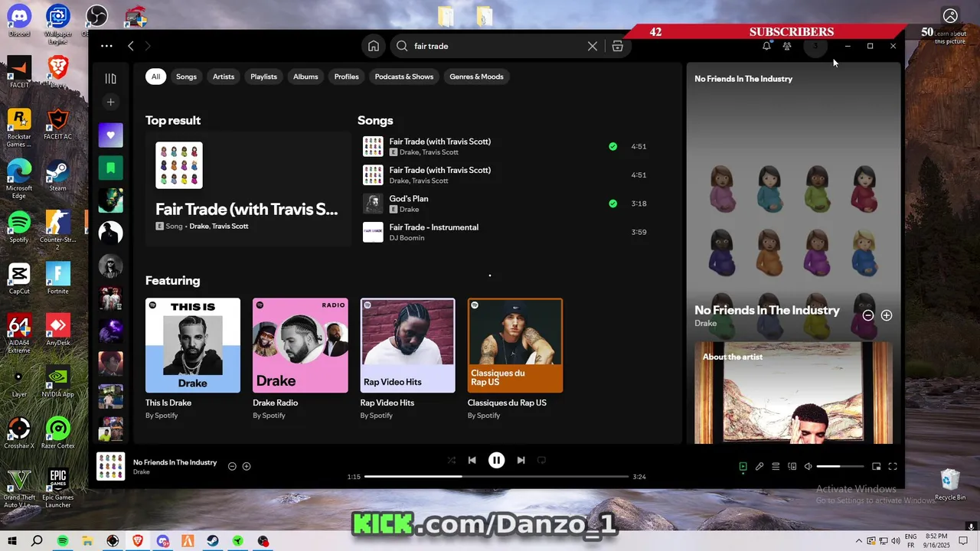Open the user profile avatar menu

coord(815,46)
